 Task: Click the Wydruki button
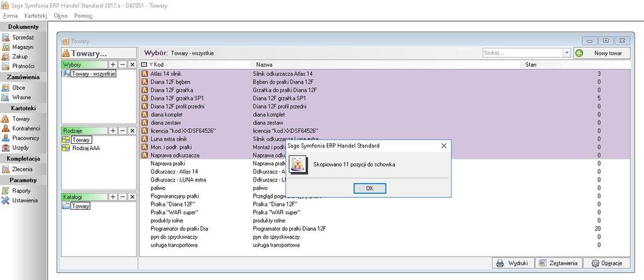[x=513, y=263]
